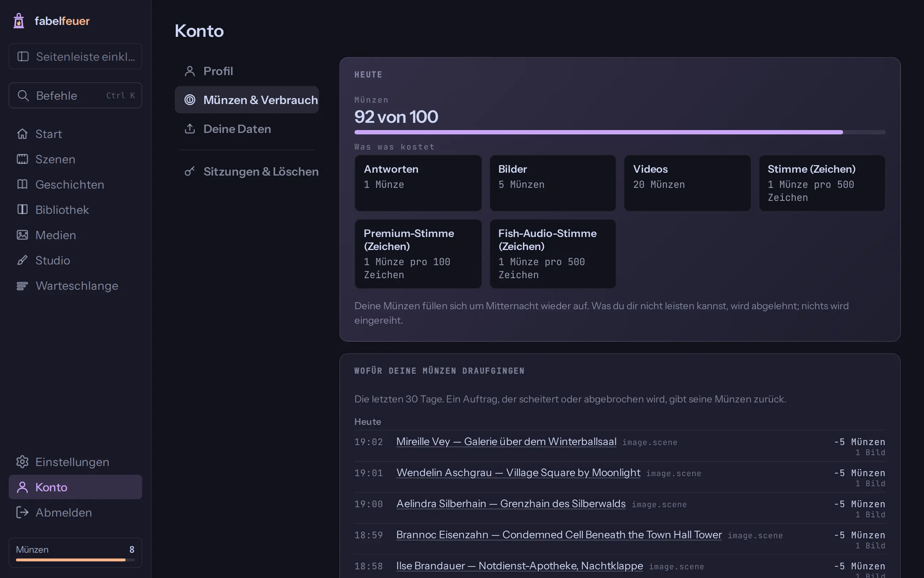Click the 92 von 100 coin progress bar

point(620,132)
